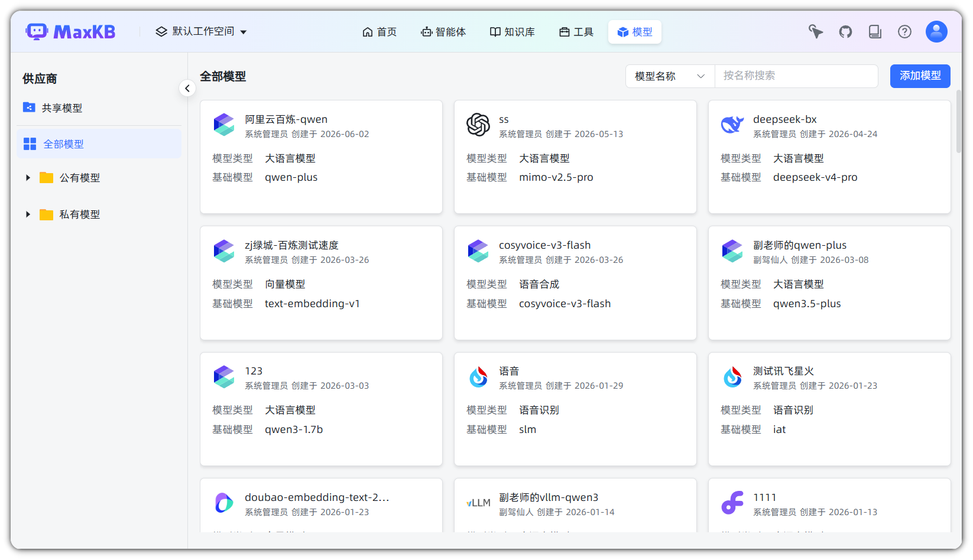Click the Aliyun Bailian icon on 阿里云百炼-qwen

[x=223, y=125]
